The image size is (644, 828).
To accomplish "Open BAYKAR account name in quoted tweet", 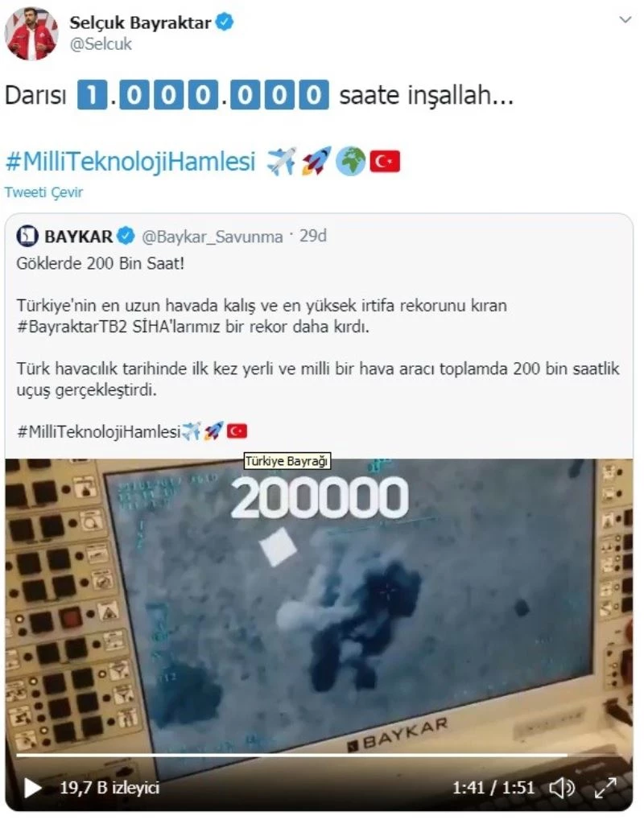I will pyautogui.click(x=78, y=237).
